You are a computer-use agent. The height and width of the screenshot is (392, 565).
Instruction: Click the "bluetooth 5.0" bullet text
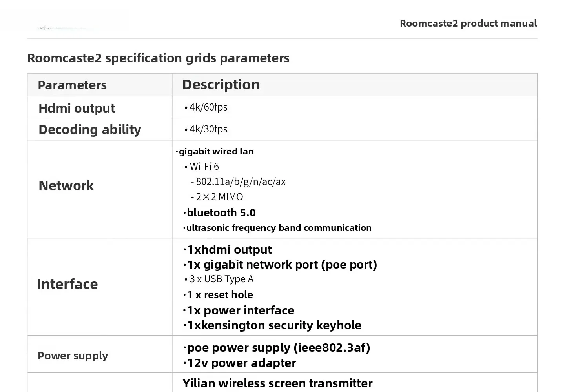tap(221, 212)
